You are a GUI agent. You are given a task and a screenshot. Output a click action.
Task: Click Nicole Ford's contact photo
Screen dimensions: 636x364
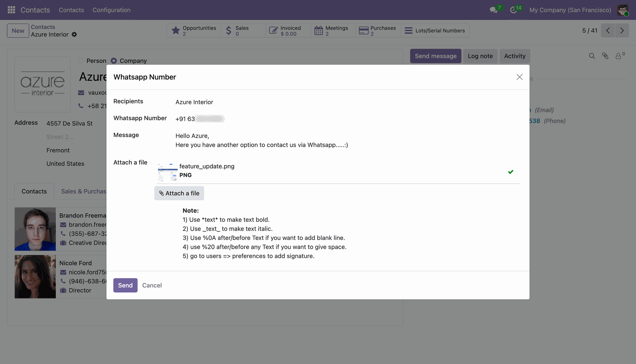(35, 277)
